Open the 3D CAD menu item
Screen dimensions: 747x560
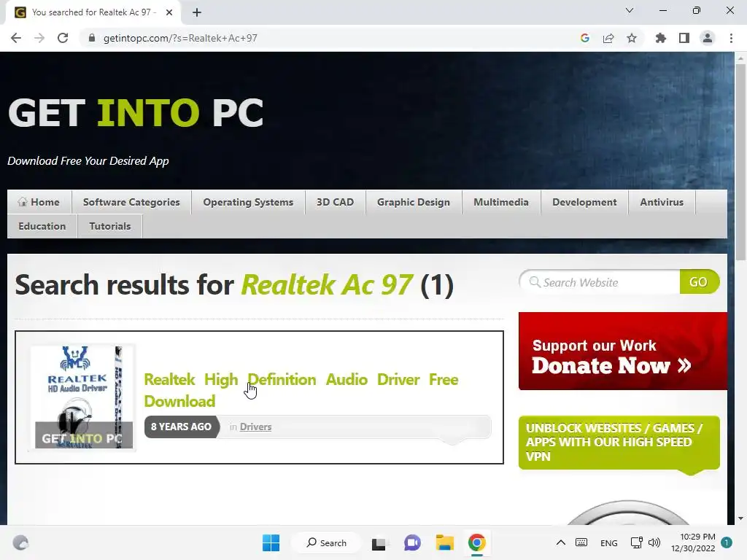pos(336,202)
